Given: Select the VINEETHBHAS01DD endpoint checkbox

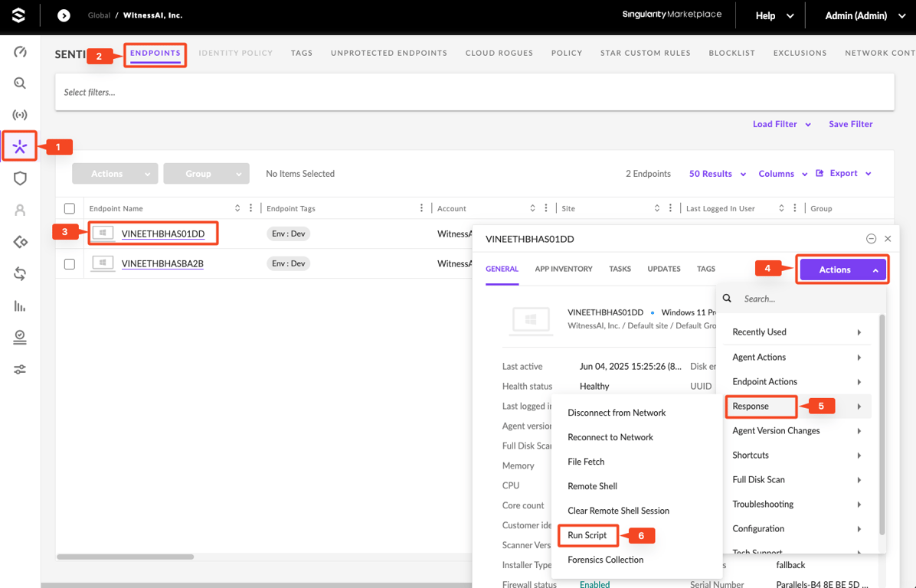Looking at the screenshot, I should [x=70, y=233].
